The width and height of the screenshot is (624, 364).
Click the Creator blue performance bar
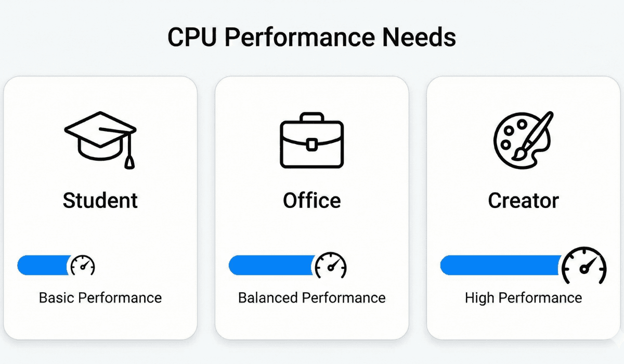(x=500, y=265)
